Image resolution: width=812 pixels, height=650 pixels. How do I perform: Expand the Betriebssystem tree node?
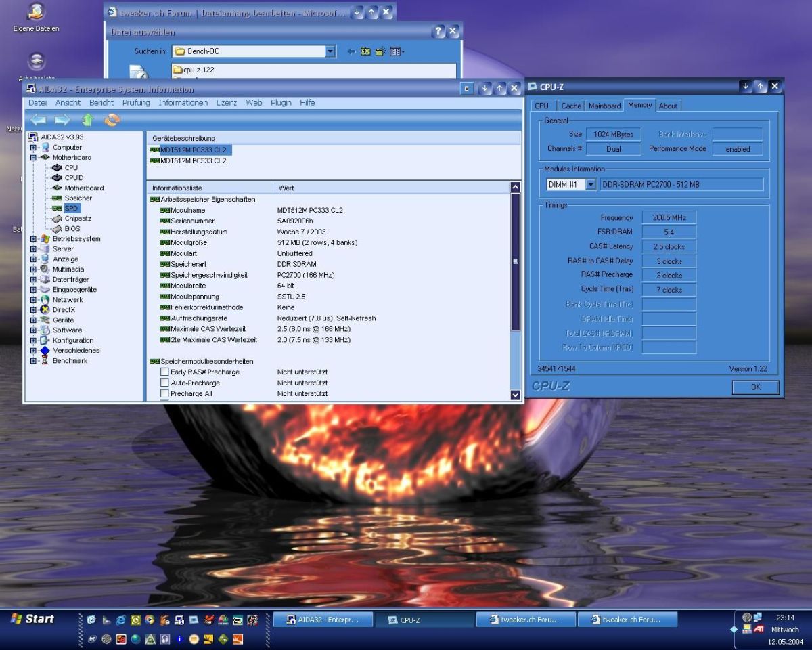[33, 239]
